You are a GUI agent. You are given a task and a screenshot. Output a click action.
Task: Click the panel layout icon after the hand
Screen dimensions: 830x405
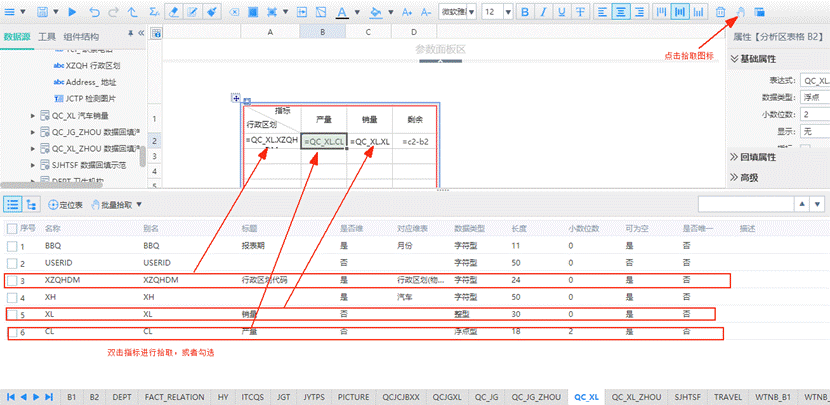(x=760, y=11)
